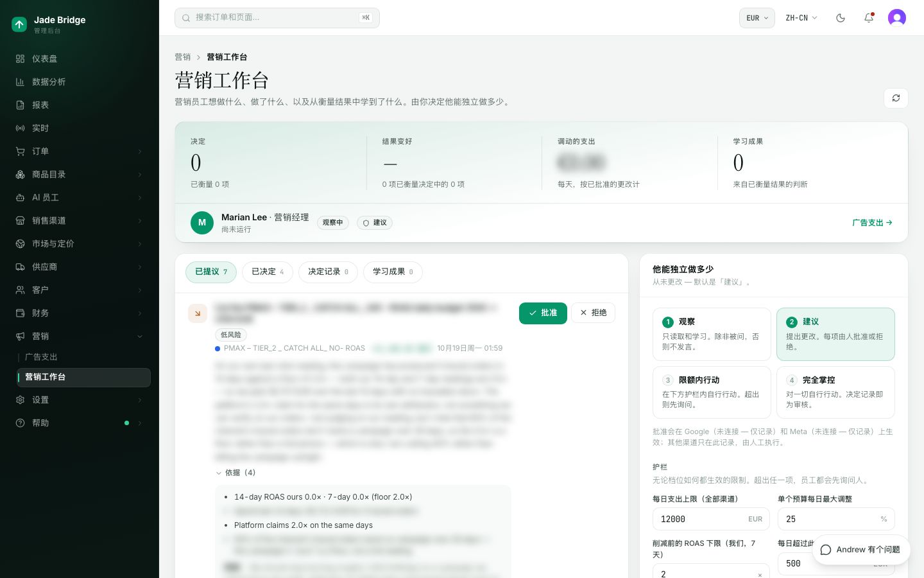Viewport: 924px width, 578px height.
Task: Click the 搜索订单和页面 search field
Action: (x=277, y=18)
